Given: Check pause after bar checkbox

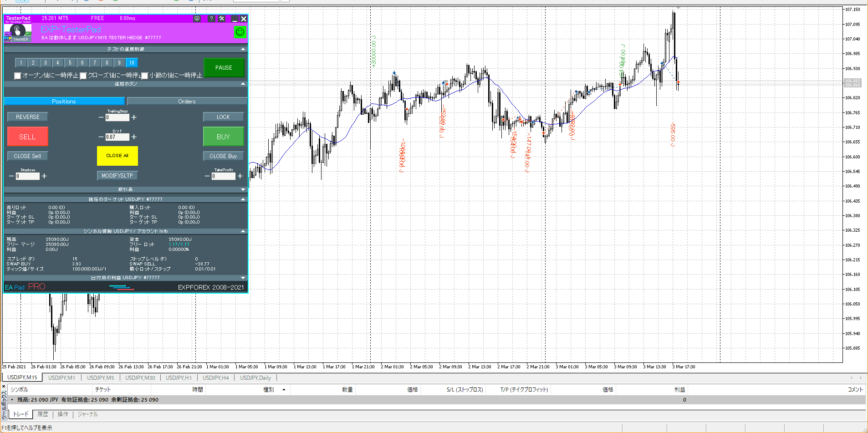Looking at the screenshot, I should (145, 76).
